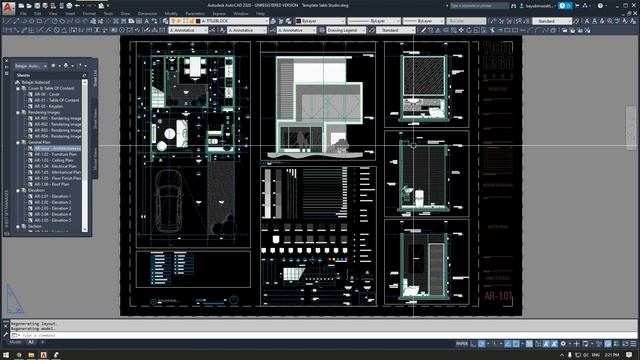Open the ByLayer lineweight dropdown
This screenshot has width=640, height=360.
424,21
